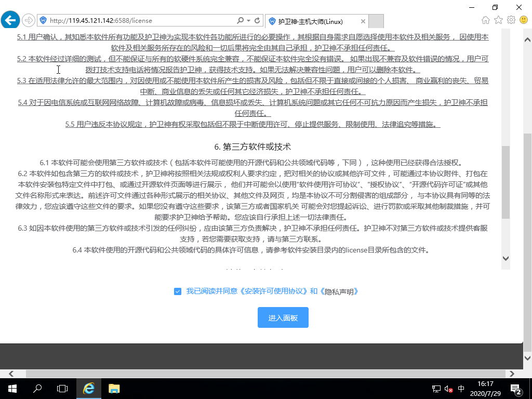Uncheck the 我已阅读并同意 agreement checkbox

point(178,291)
